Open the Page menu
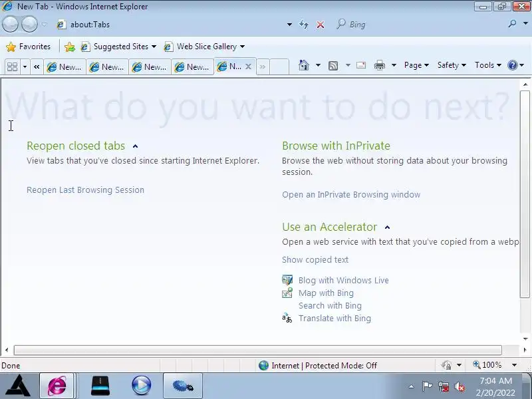The width and height of the screenshot is (532, 399). pos(416,65)
